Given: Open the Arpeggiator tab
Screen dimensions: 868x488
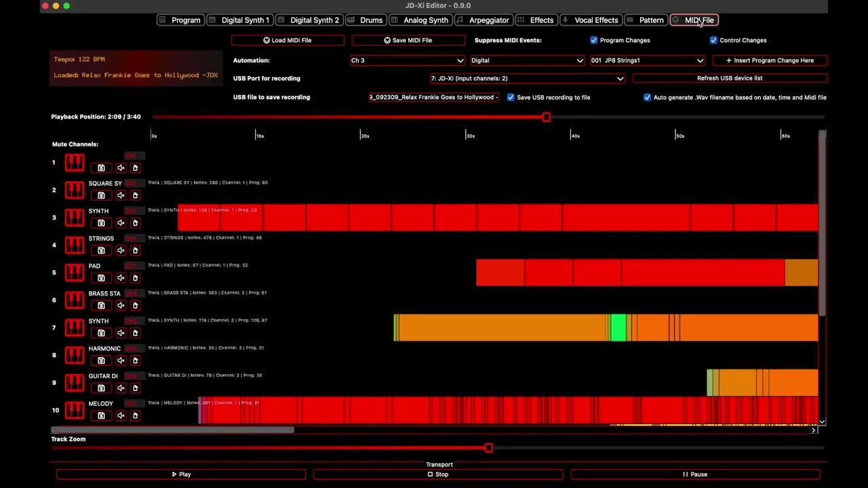Looking at the screenshot, I should pyautogui.click(x=483, y=20).
